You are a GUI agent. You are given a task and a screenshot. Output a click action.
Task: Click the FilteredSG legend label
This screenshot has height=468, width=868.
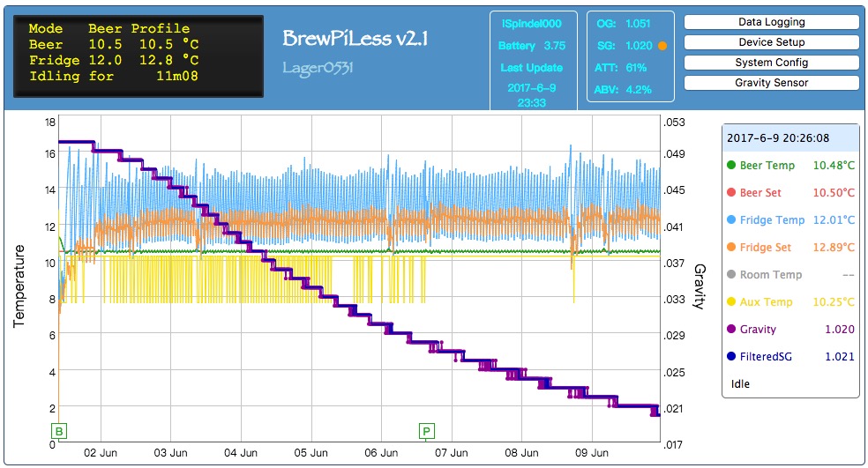click(767, 357)
